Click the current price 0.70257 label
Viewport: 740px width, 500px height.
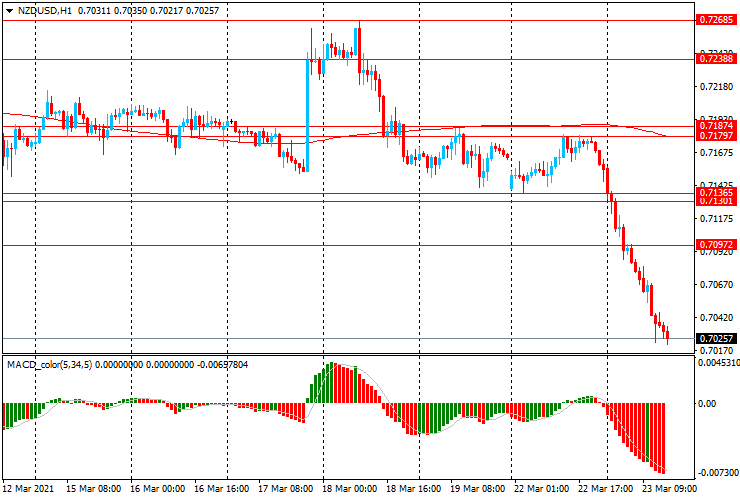click(716, 339)
